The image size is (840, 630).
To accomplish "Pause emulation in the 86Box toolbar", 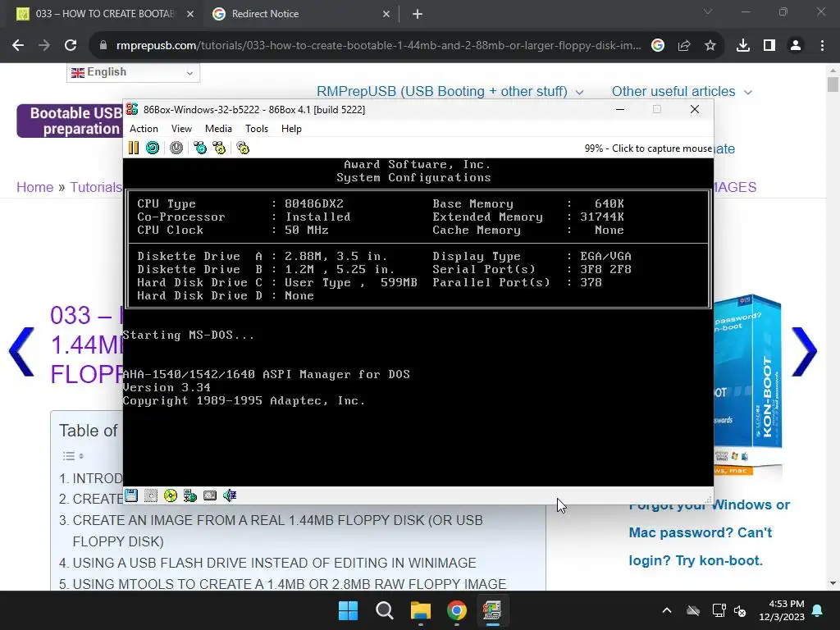I will 134,148.
